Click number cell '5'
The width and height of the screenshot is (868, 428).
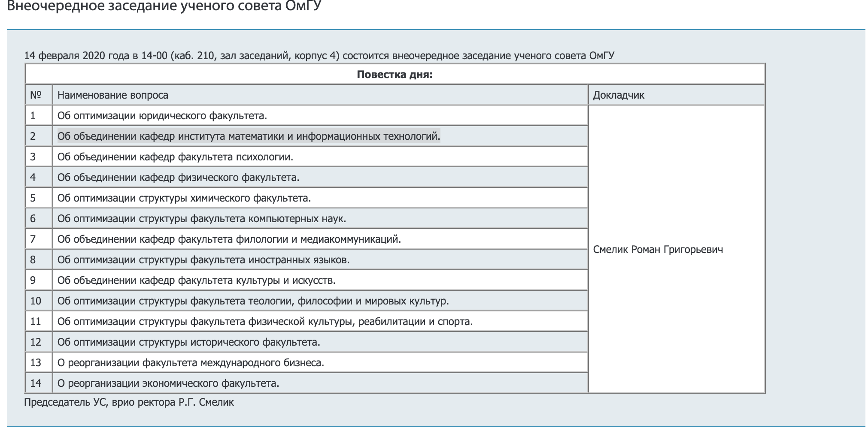pos(39,198)
